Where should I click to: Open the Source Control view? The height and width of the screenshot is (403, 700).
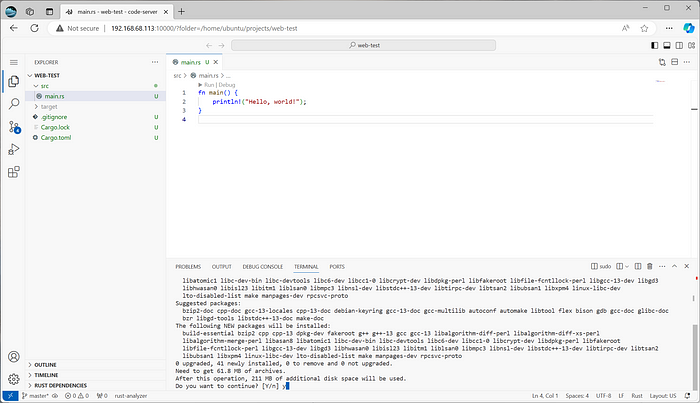(14, 127)
